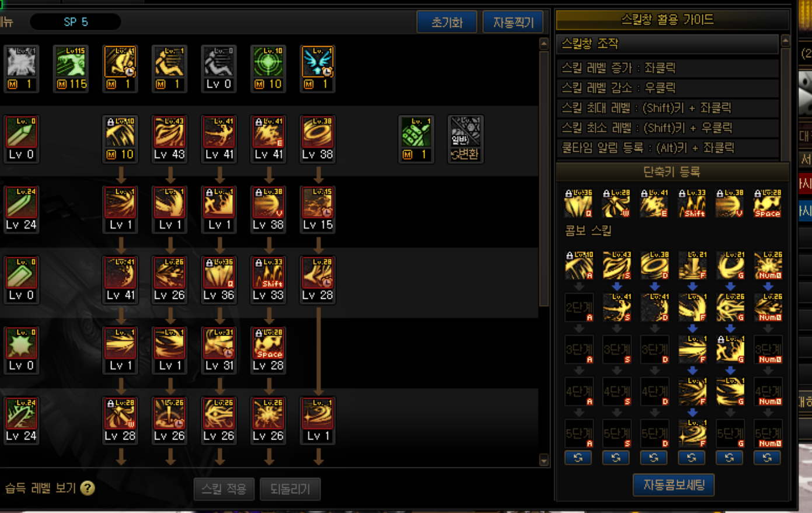Screen dimensions: 812x513
Task: Open the 습득 레벨 보기 help question mark
Action: 88,488
